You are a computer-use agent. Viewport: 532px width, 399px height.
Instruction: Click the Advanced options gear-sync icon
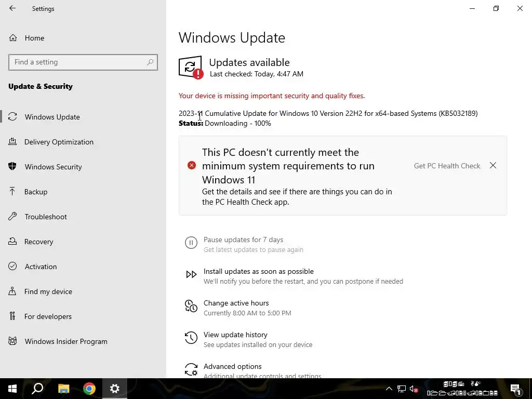click(x=191, y=369)
